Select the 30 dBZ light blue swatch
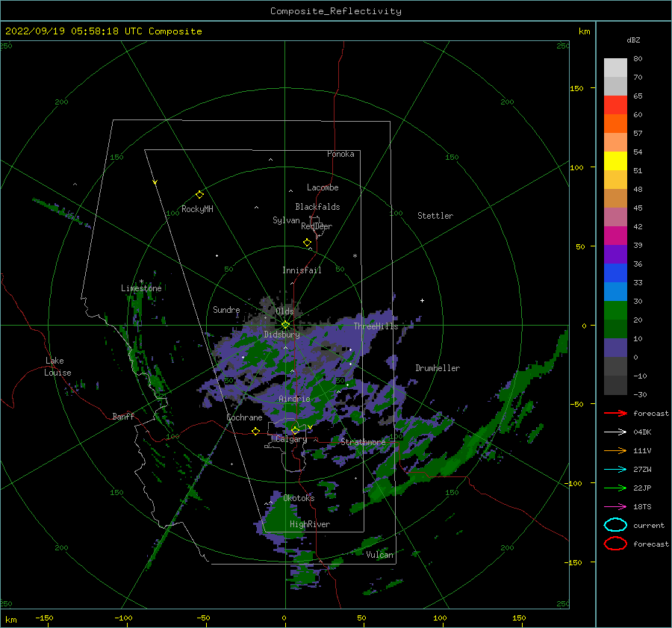 pyautogui.click(x=615, y=291)
